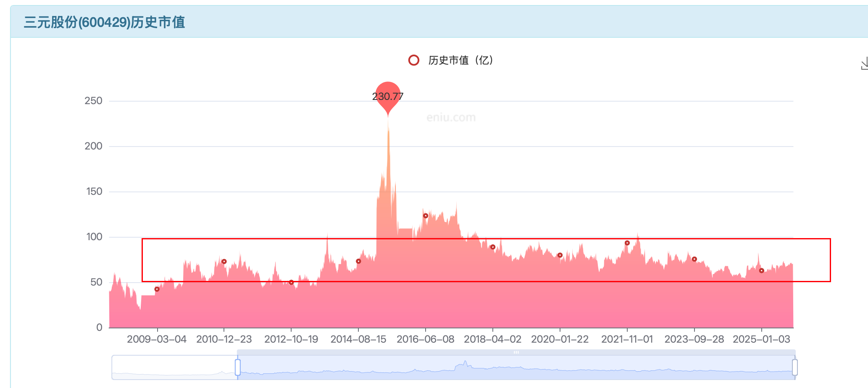Viewport: 868px width, 388px height.
Task: Click the 2020-01-22 axis date label
Action: tap(560, 339)
